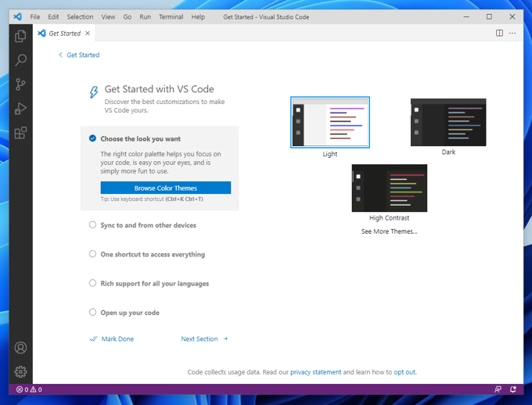Open the File menu
532x405 pixels.
[34, 16]
